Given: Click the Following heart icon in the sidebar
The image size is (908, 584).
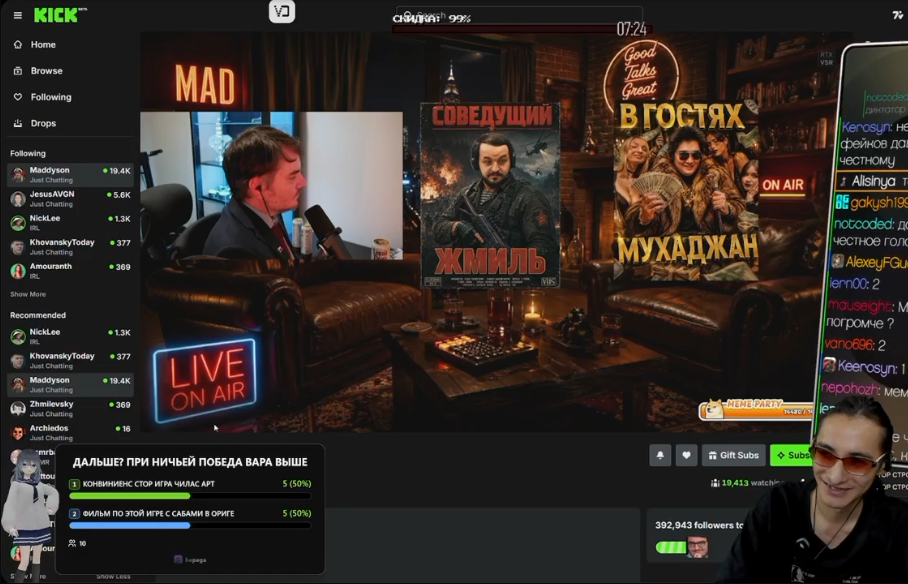Looking at the screenshot, I should [x=18, y=97].
